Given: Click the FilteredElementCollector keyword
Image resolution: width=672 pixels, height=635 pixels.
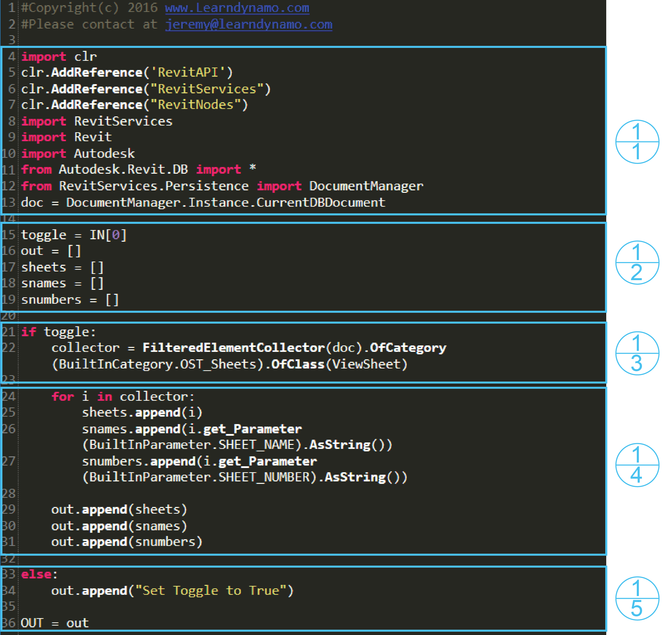Looking at the screenshot, I should coord(234,348).
